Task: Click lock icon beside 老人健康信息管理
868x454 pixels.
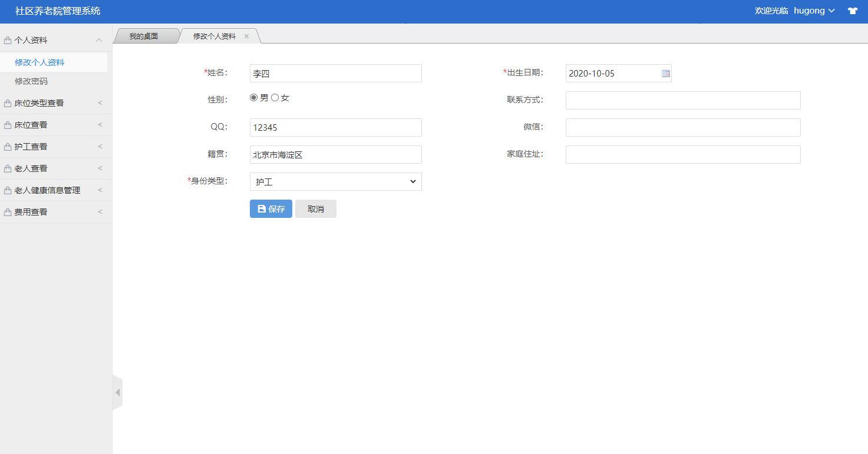Action: point(8,190)
